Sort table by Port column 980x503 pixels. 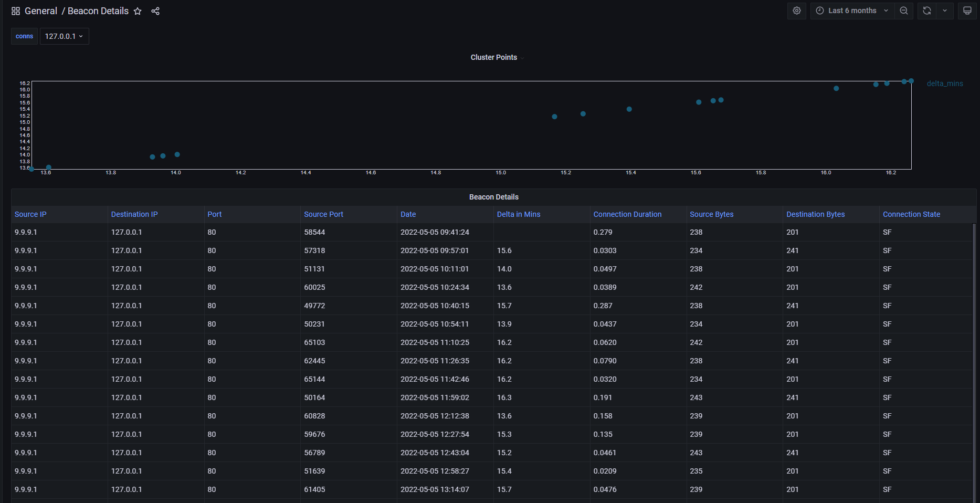coord(215,214)
